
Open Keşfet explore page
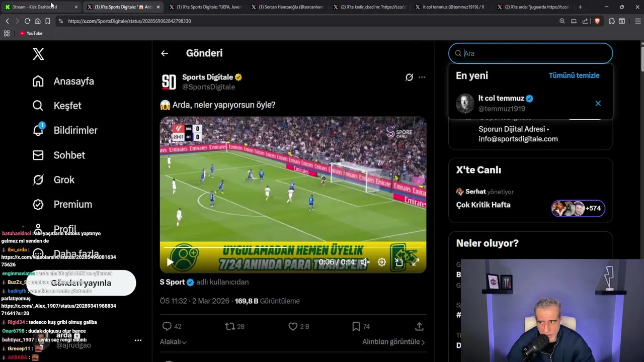click(x=57, y=106)
